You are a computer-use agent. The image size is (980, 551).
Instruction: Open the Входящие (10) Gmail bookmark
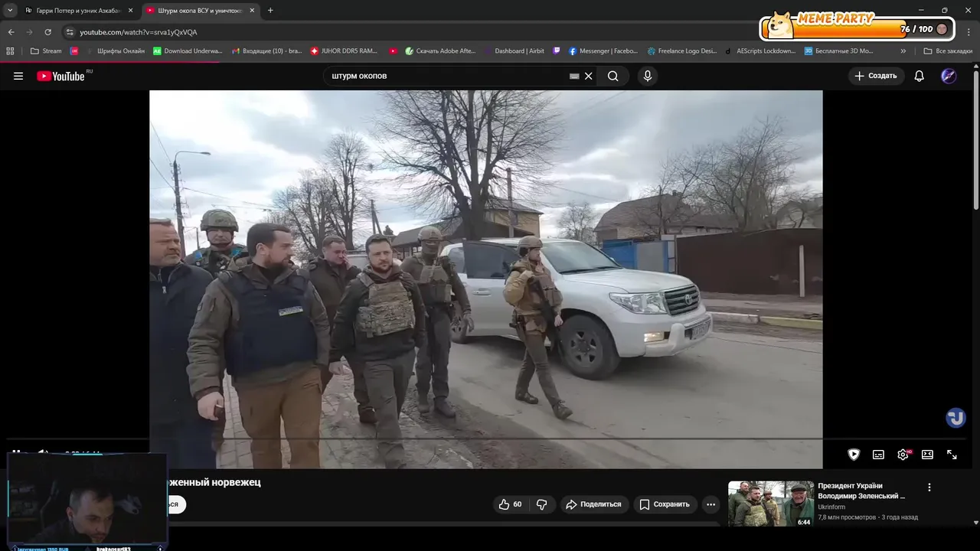[x=266, y=51]
